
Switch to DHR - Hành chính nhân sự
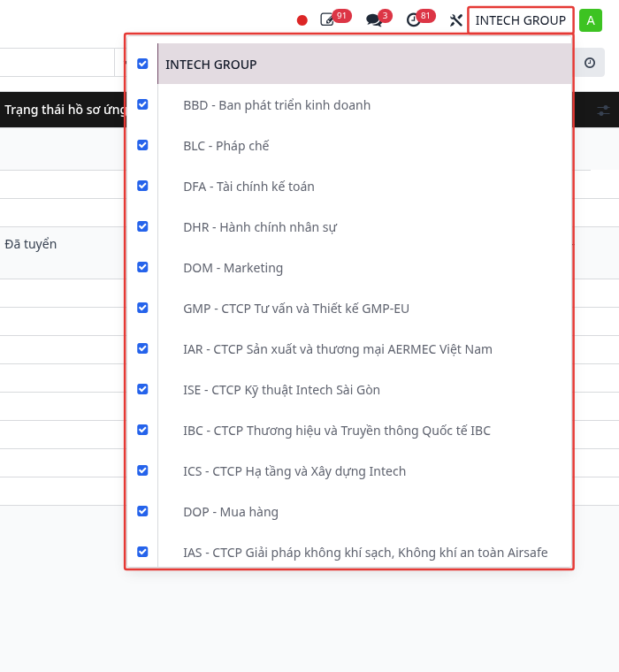click(364, 227)
